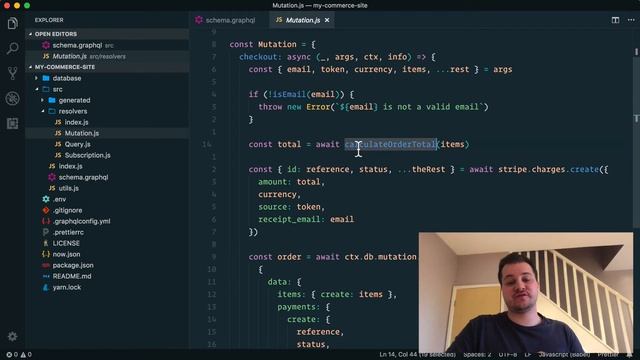Click the errors and warnings status indicator
This screenshot has height=360, width=640.
tap(19, 355)
